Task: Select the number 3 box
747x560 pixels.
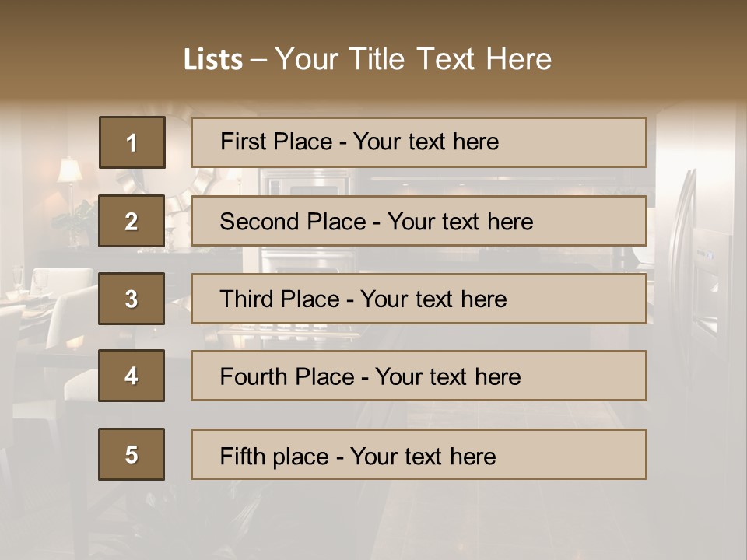Action: tap(132, 299)
